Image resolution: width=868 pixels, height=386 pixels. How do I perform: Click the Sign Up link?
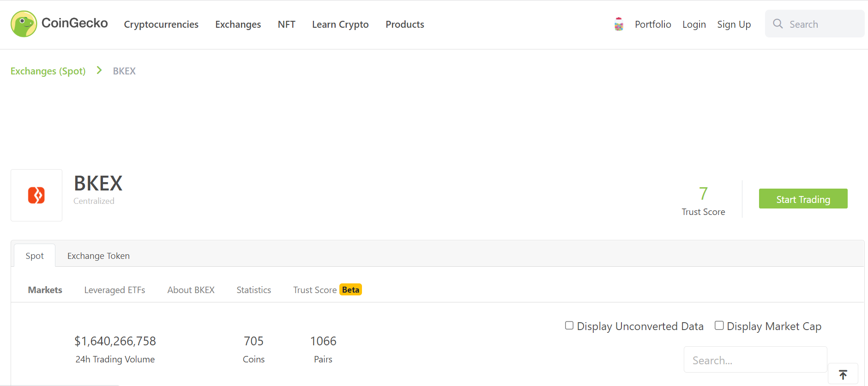(x=734, y=25)
